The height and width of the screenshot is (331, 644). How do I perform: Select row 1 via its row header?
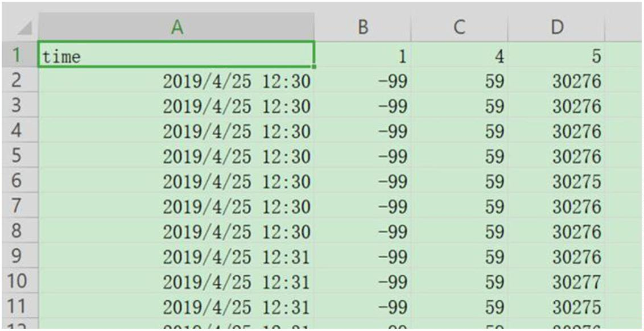pyautogui.click(x=18, y=56)
